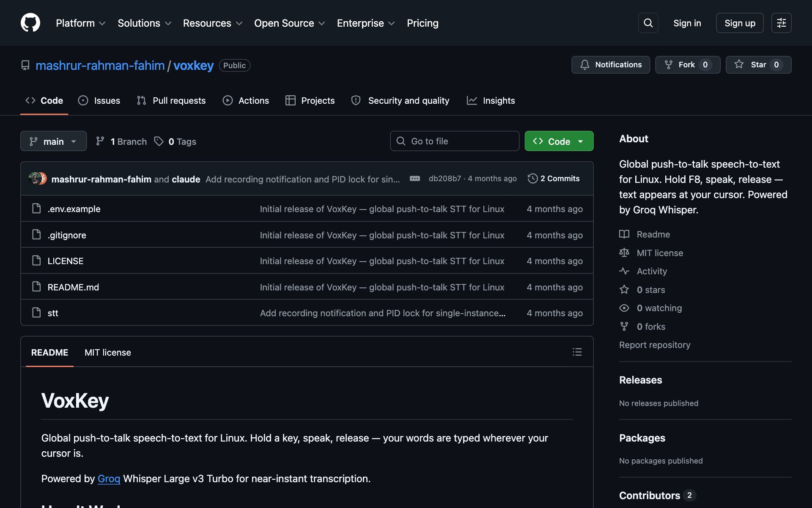Expand the Open Source menu
812x508 pixels.
[290, 23]
